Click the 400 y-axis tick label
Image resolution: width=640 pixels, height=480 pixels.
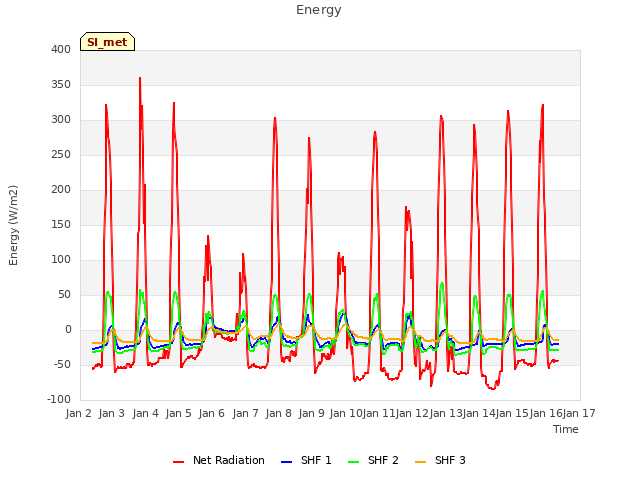(61, 49)
